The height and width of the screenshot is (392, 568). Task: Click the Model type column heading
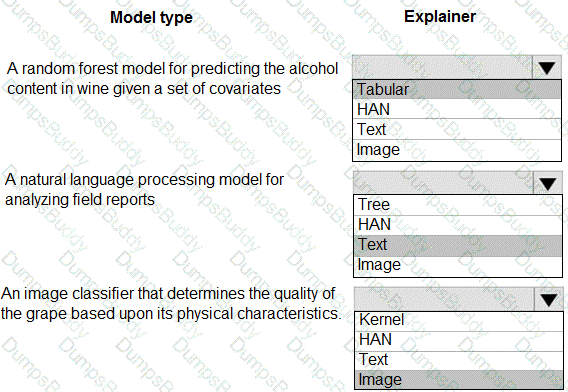pyautogui.click(x=151, y=18)
